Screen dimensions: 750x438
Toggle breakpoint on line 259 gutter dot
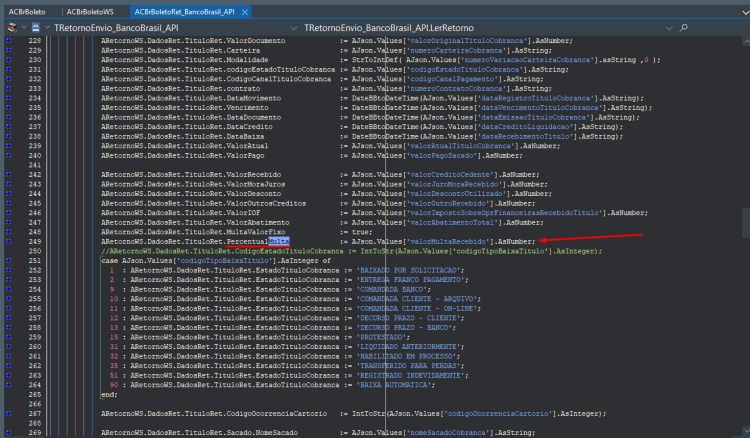point(9,337)
